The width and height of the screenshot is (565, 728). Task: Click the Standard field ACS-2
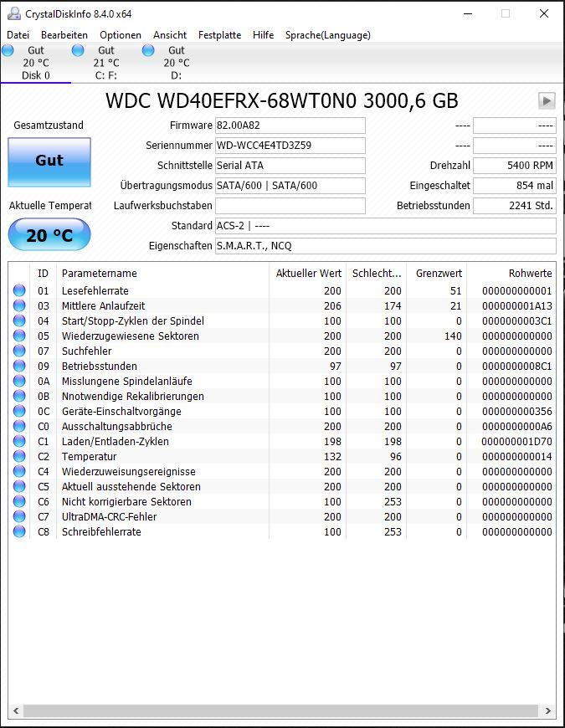[385, 226]
